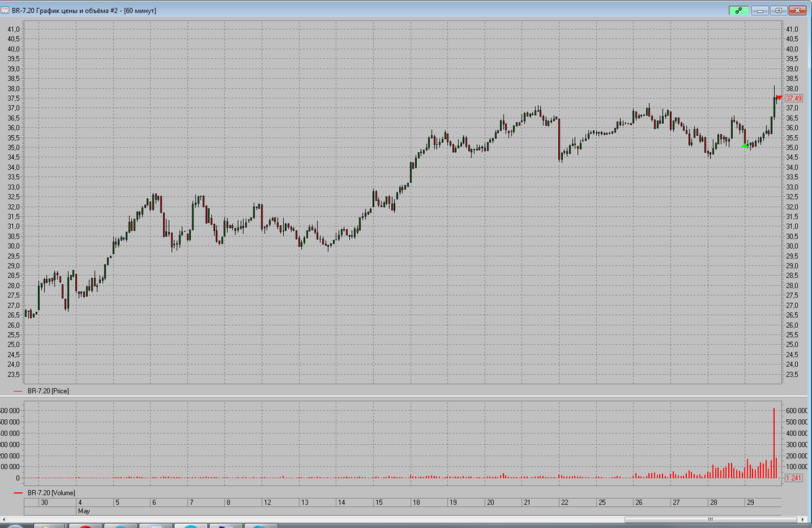
Task: Click 600 000 on the right volume axis
Action: click(x=797, y=411)
